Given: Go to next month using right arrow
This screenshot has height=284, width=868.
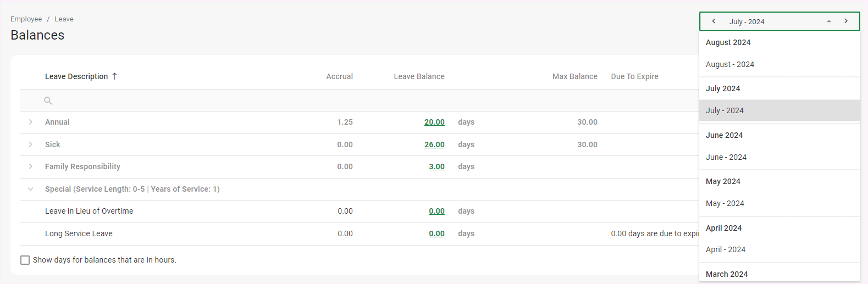Looking at the screenshot, I should [845, 21].
